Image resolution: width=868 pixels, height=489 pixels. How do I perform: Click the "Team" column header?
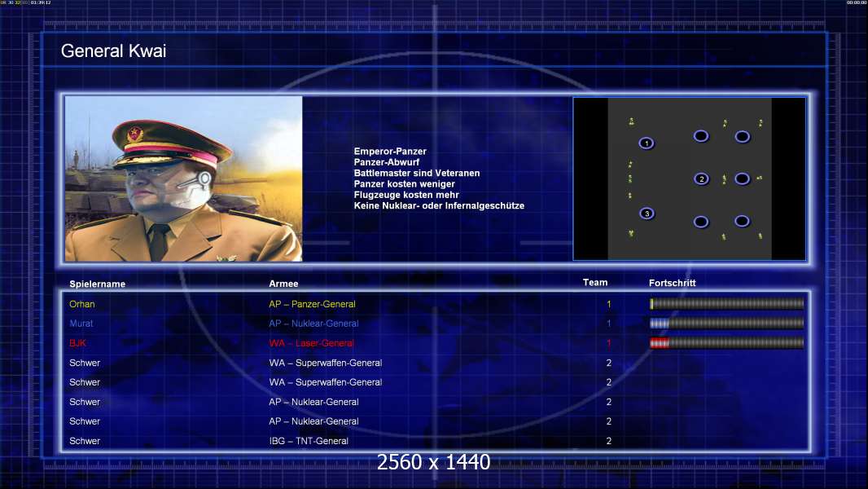click(x=595, y=283)
